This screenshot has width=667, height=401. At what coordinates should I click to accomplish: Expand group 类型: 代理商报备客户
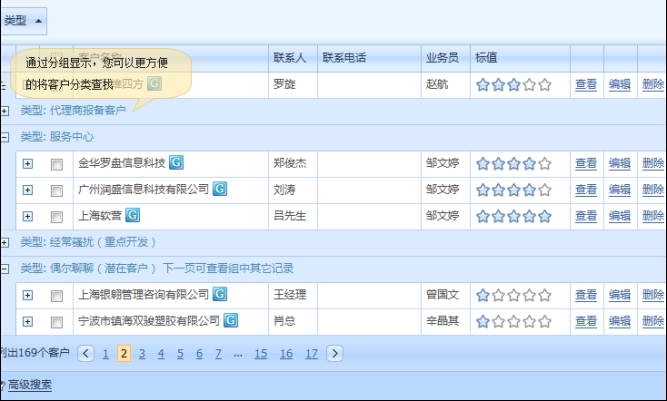[x=5, y=111]
